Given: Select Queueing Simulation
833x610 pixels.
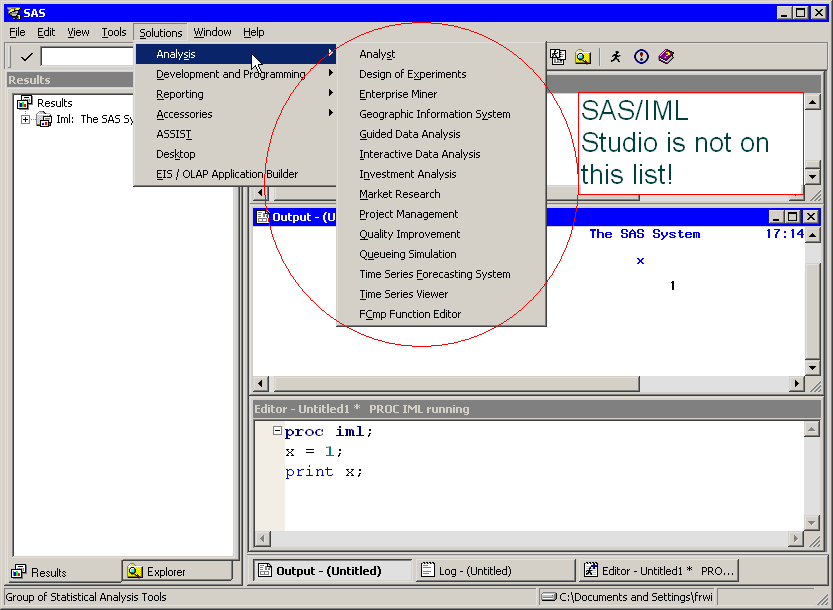Looking at the screenshot, I should click(x=441, y=254).
